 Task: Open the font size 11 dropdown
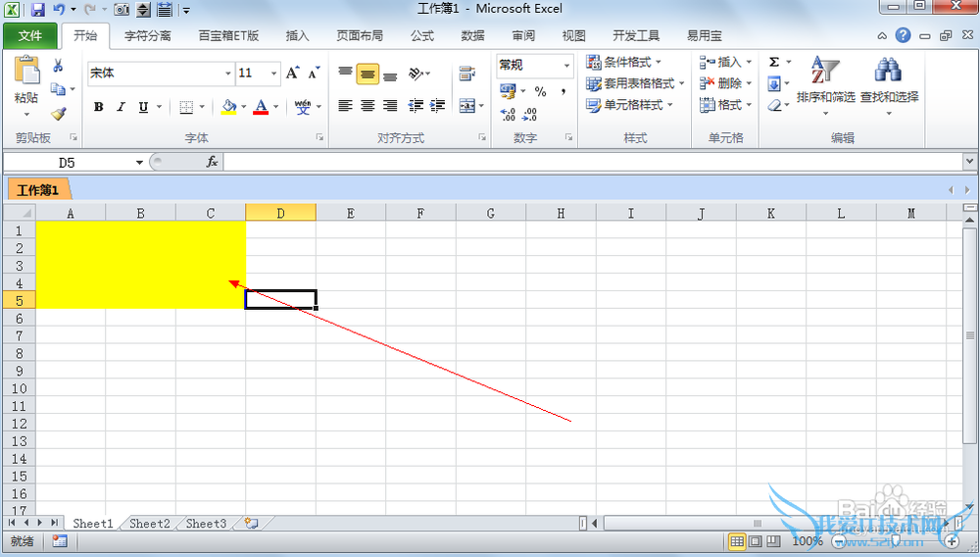[x=273, y=74]
